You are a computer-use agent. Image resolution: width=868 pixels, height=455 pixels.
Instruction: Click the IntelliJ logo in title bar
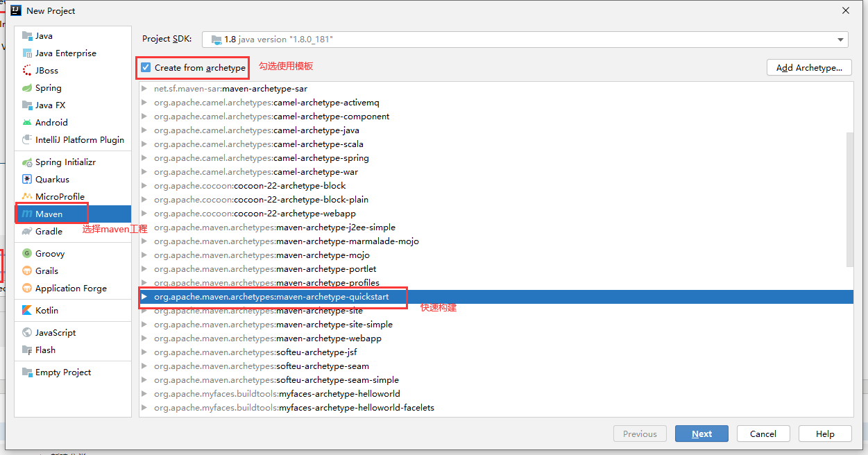pyautogui.click(x=15, y=10)
